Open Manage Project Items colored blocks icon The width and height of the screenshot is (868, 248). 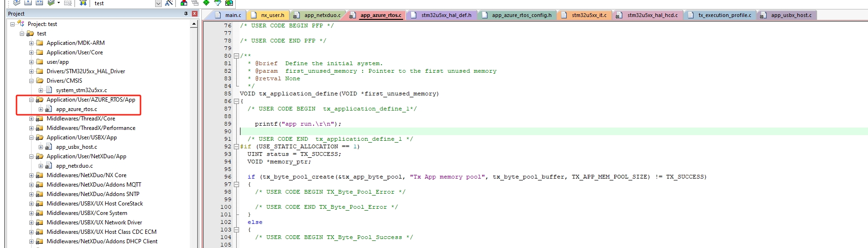coord(184,3)
